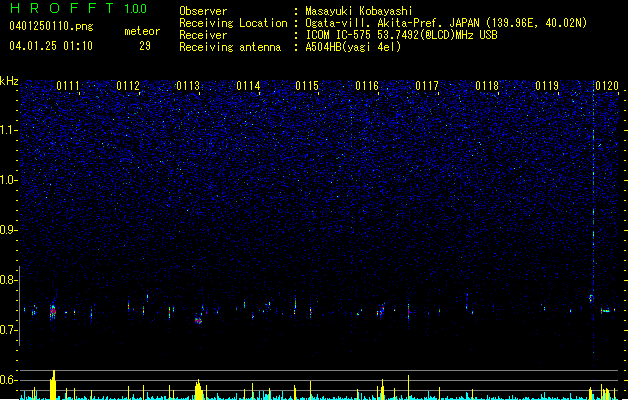Click the 0113 time marker
The width and height of the screenshot is (629, 400).
pyautogui.click(x=188, y=86)
